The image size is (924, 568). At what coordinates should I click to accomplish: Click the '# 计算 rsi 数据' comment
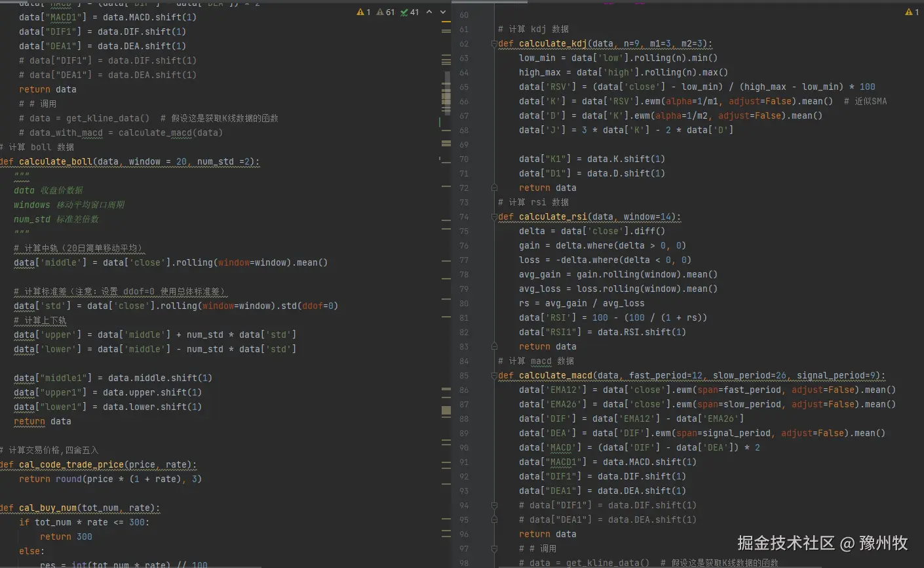[533, 203]
